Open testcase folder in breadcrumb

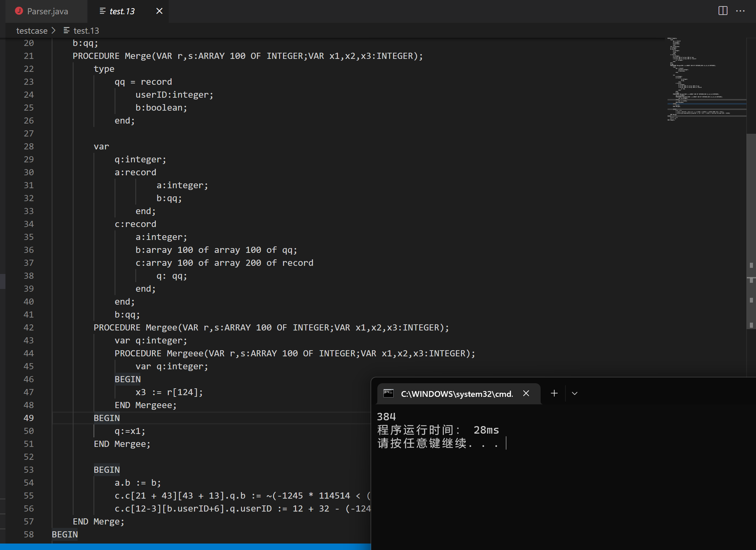coord(32,31)
